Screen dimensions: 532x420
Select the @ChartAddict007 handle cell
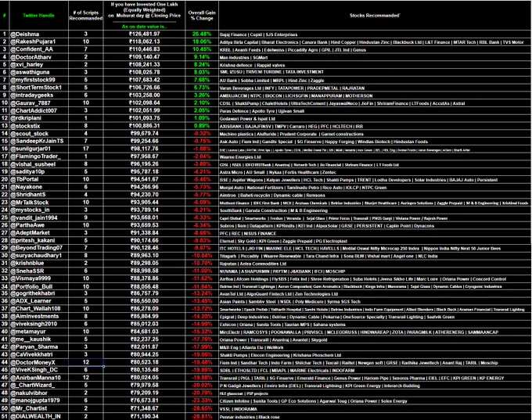point(39,110)
